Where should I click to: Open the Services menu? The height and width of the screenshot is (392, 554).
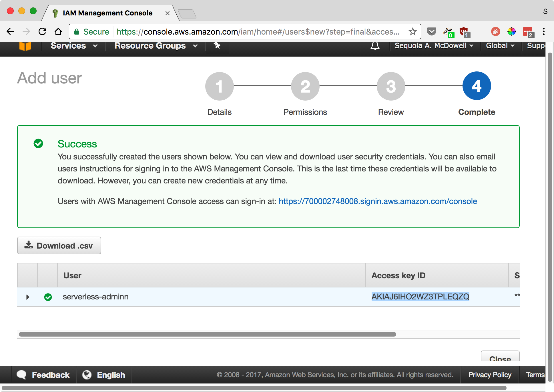pyautogui.click(x=74, y=46)
